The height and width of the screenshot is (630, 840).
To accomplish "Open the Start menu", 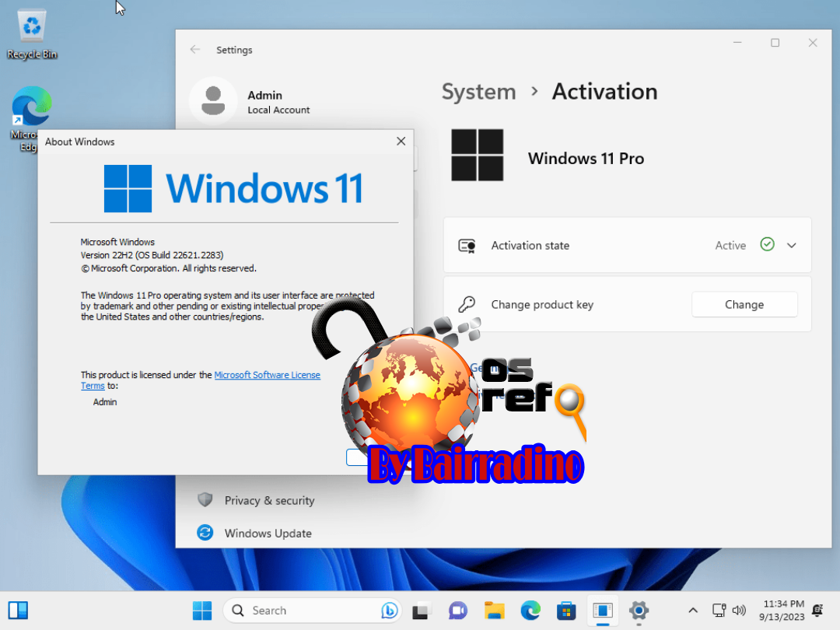I will click(202, 611).
